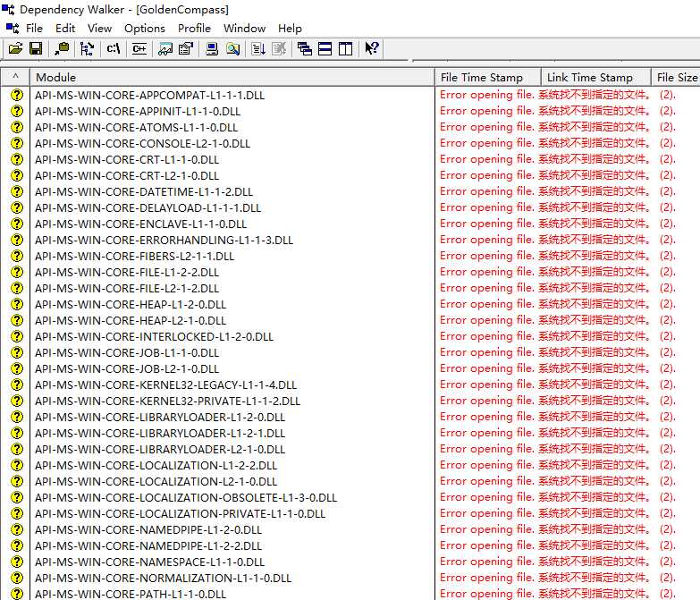
Task: Click the question mark icon for ENCLAVE-L1-1-0.DLL
Action: (16, 224)
